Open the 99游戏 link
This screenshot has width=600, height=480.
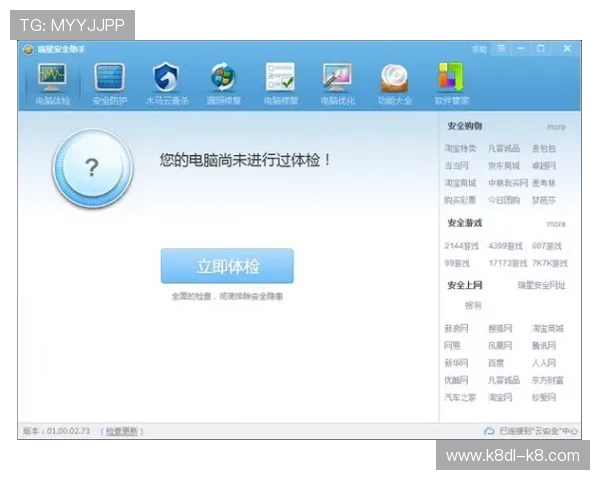click(457, 263)
